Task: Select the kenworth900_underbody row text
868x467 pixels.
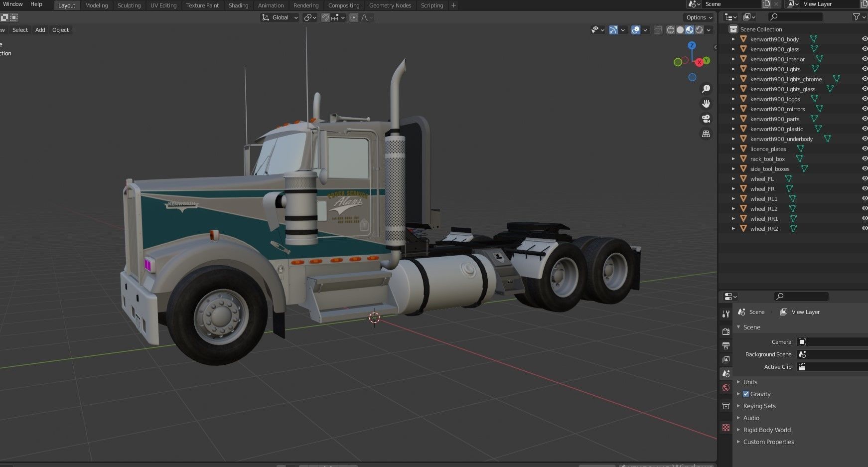Action: 781,139
